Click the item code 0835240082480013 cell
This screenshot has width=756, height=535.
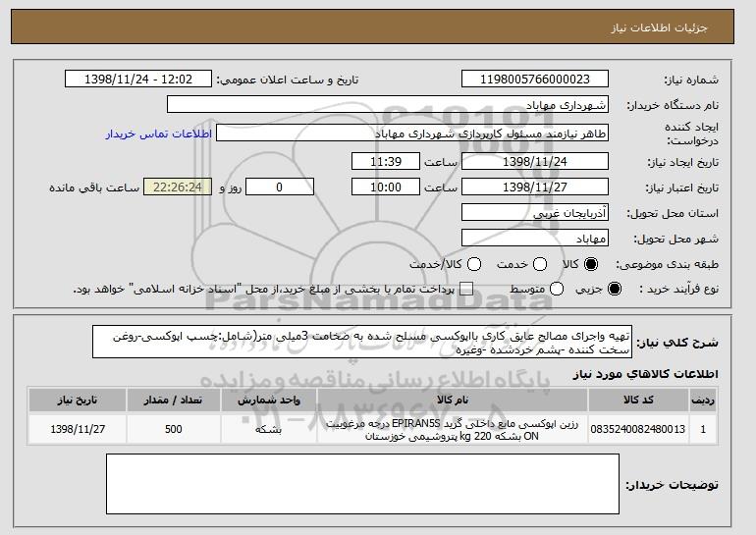[x=638, y=429]
